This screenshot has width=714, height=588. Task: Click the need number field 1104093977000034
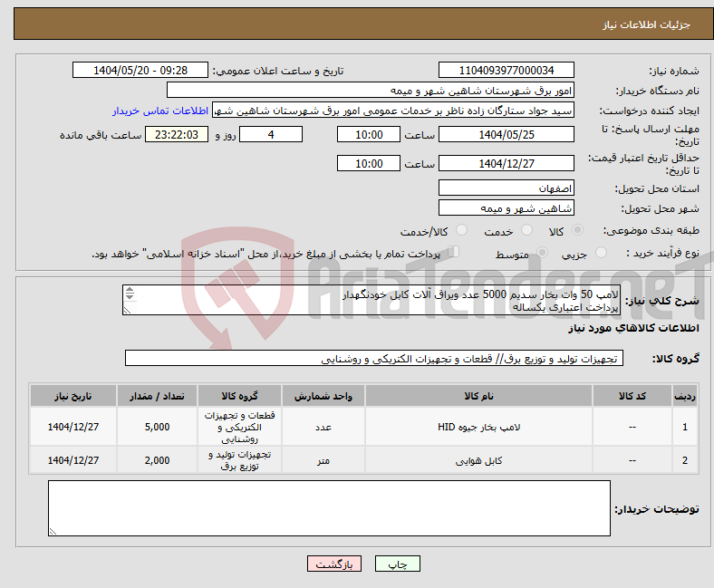506,70
